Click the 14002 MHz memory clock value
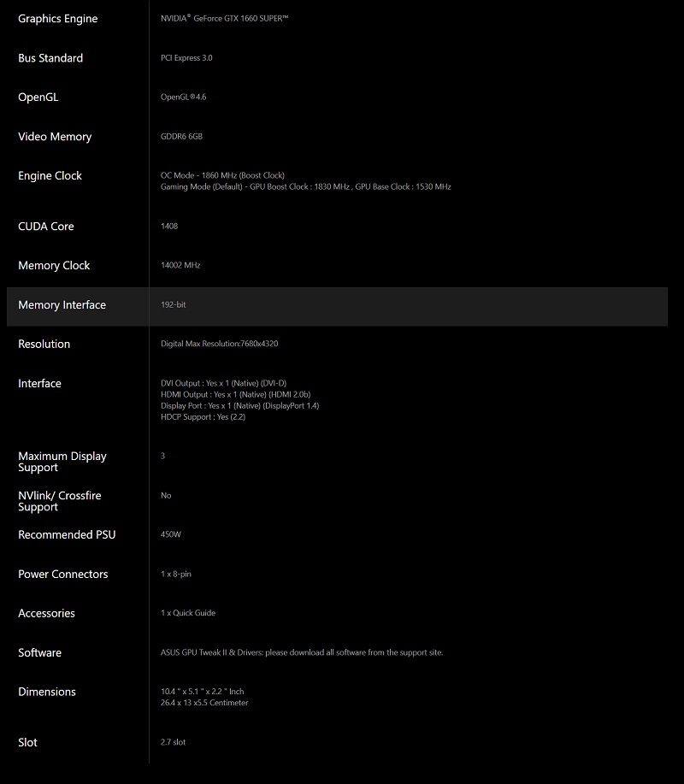The height and width of the screenshot is (784, 684). click(180, 266)
